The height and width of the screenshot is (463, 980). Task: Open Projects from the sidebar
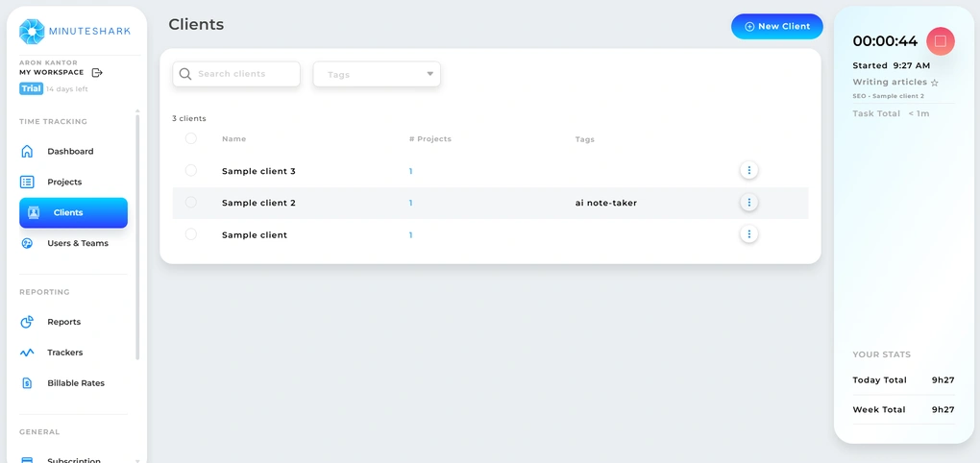point(64,183)
